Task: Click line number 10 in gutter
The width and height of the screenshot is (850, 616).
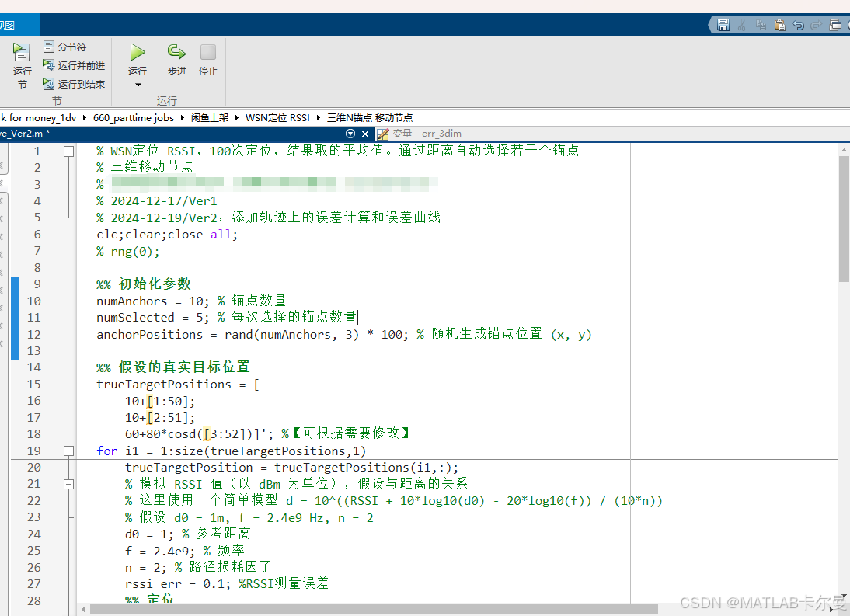Action: pyautogui.click(x=33, y=301)
